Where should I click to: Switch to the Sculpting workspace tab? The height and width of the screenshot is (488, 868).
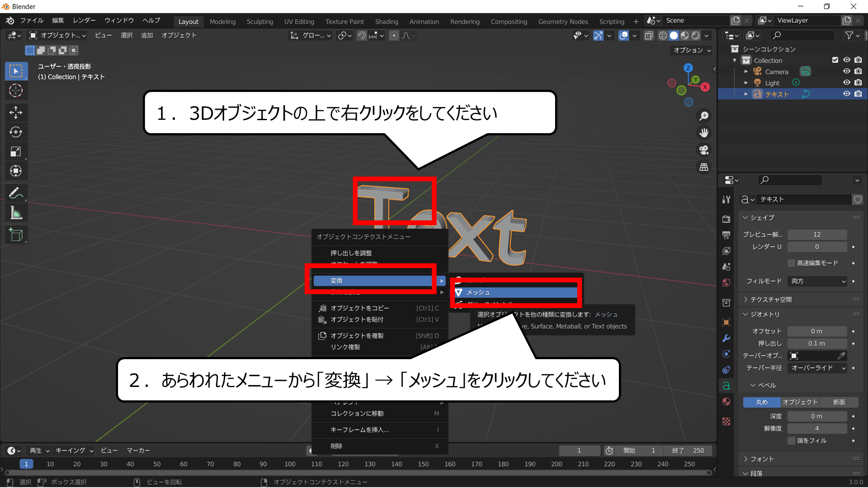[260, 22]
